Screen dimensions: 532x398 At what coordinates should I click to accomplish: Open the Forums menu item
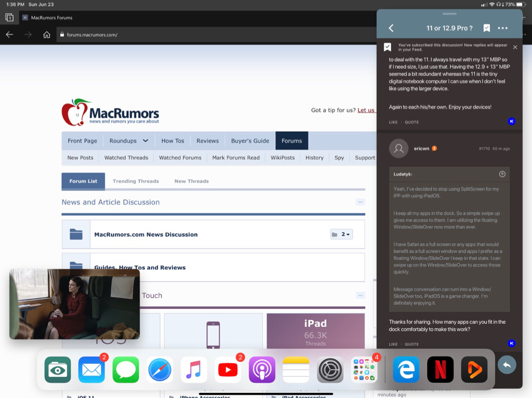pos(292,141)
